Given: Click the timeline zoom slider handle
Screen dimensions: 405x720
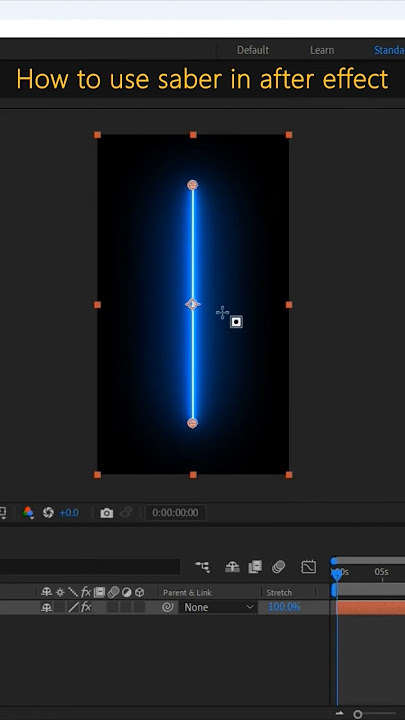Looking at the screenshot, I should pyautogui.click(x=358, y=714).
